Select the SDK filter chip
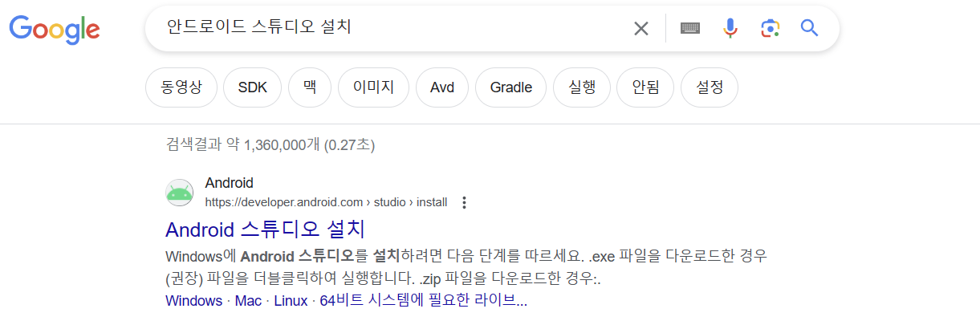The height and width of the screenshot is (325, 980). tap(253, 87)
